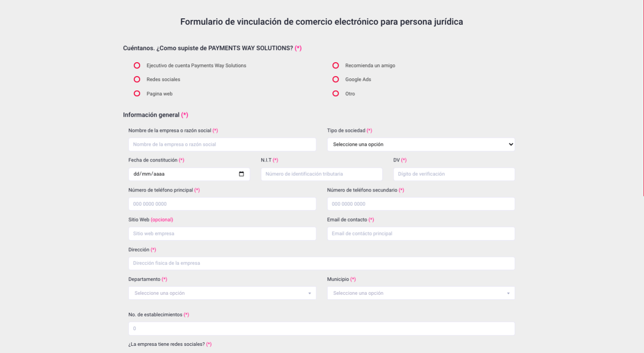Expand the Municipio dropdown
Image resolution: width=644 pixels, height=353 pixels.
click(x=420, y=293)
